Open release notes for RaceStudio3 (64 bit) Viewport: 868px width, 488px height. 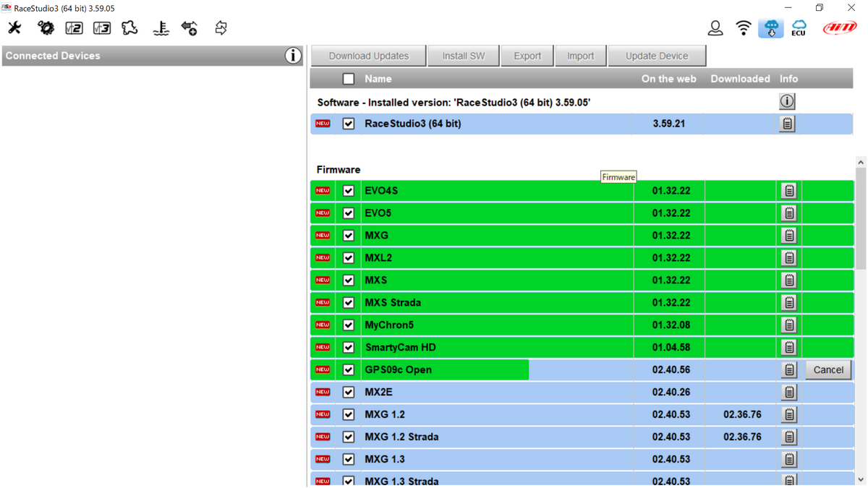pos(787,124)
